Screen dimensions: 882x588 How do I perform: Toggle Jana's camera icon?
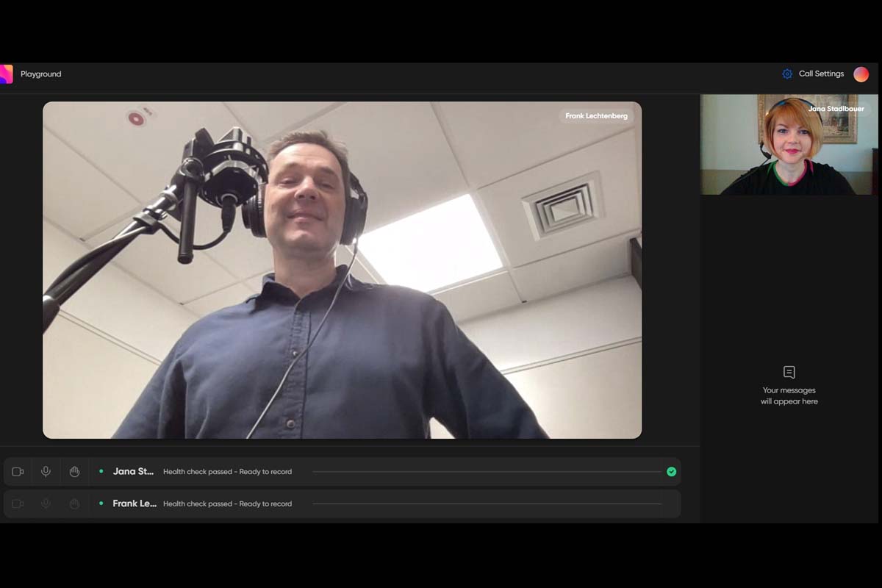tap(18, 472)
